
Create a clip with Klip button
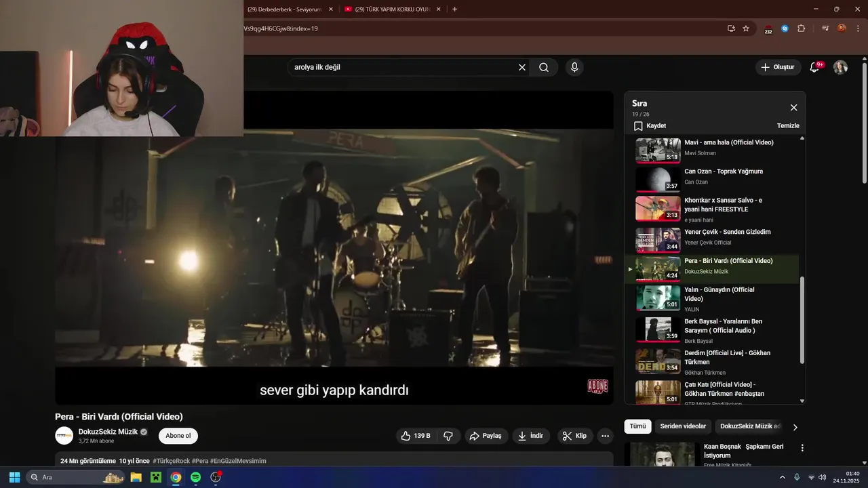click(575, 436)
